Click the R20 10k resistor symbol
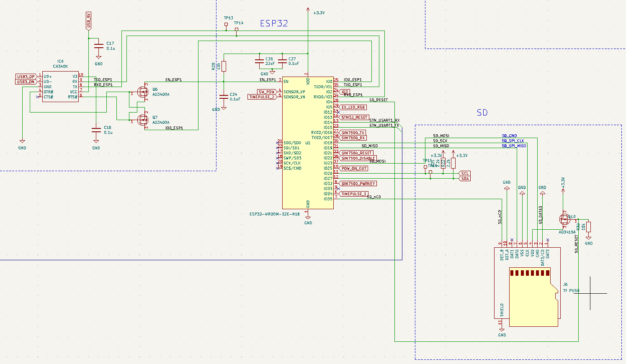Viewport: 626px width, 364px height. click(x=224, y=66)
